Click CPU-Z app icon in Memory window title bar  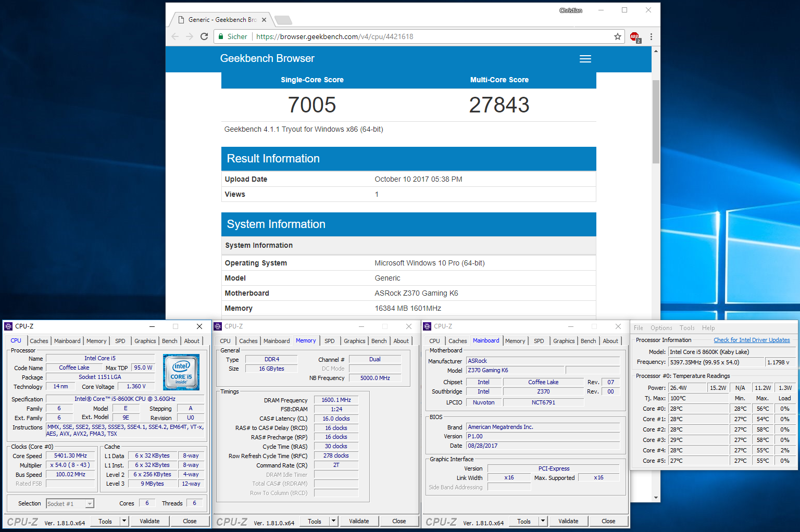[x=218, y=326]
